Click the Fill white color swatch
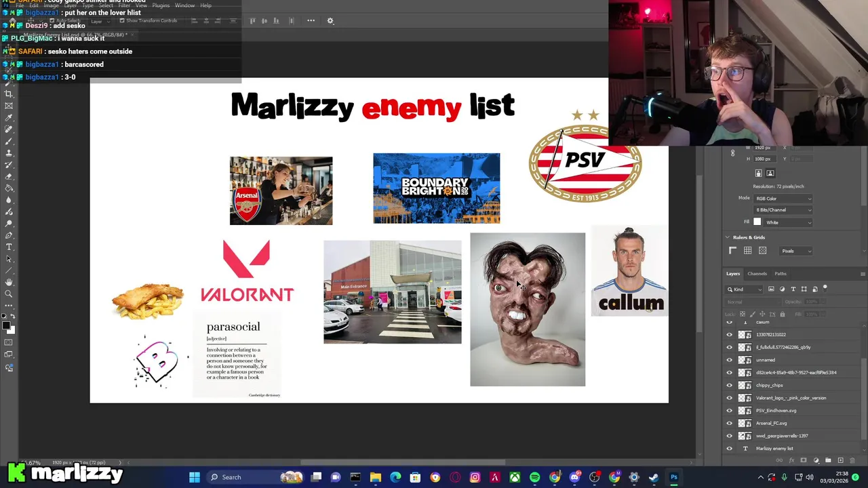 (x=757, y=222)
